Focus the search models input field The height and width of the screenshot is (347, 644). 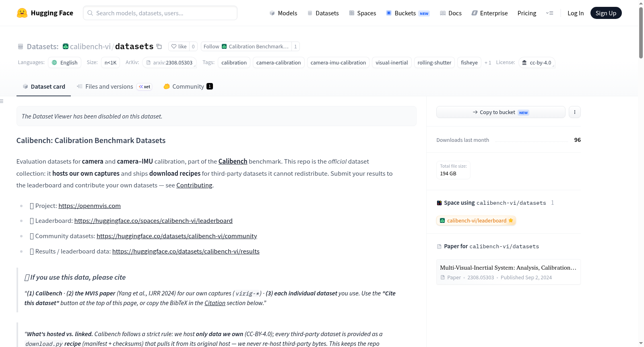tap(160, 13)
